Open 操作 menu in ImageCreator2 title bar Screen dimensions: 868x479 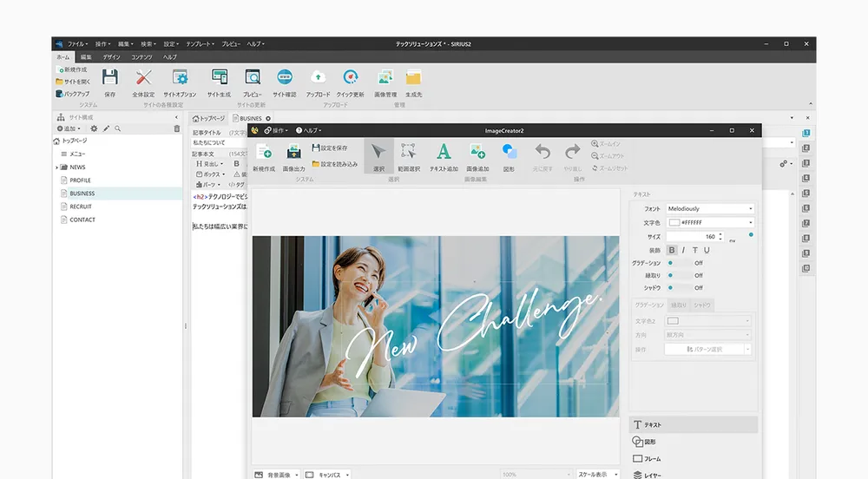pos(276,130)
